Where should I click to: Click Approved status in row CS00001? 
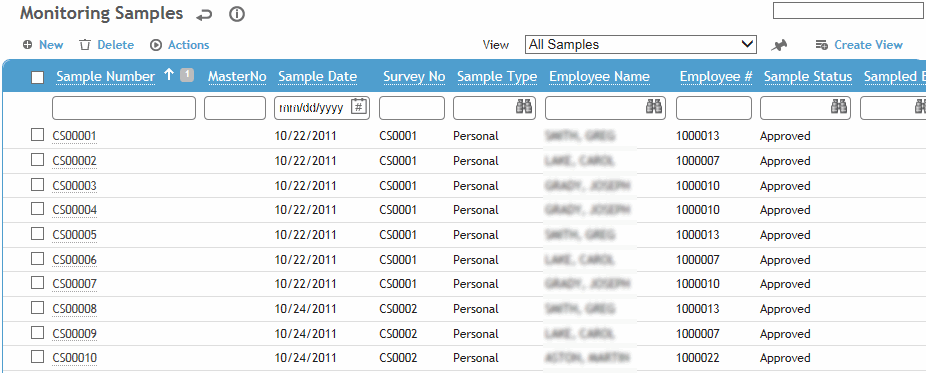click(785, 136)
